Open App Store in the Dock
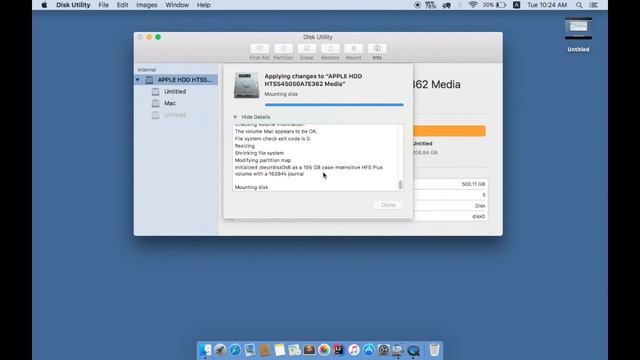This screenshot has width=640, height=360. (369, 350)
